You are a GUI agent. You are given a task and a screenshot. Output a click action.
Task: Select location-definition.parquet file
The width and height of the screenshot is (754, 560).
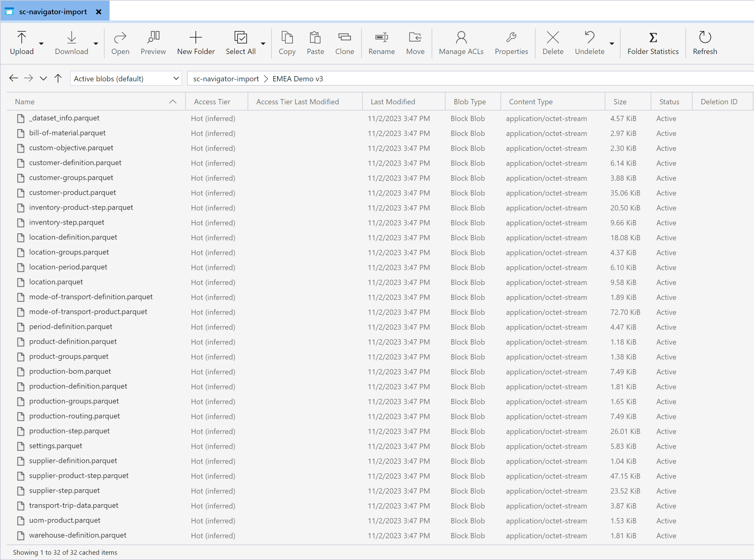tap(73, 237)
